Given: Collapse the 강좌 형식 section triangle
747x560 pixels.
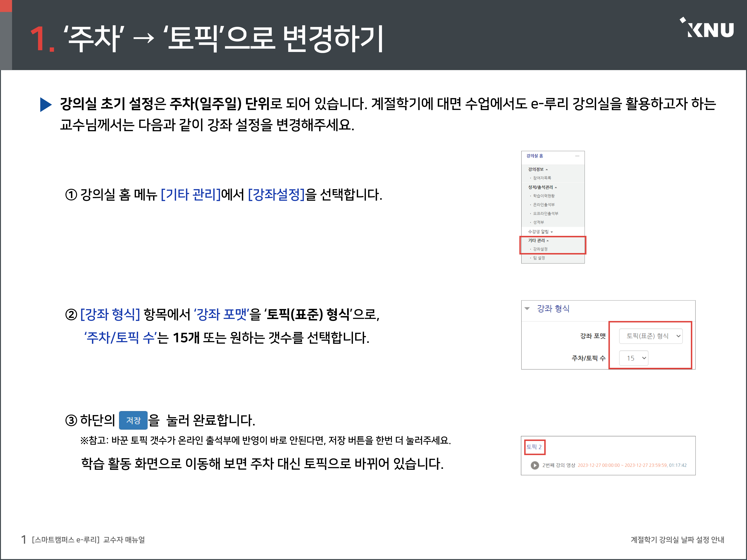Looking at the screenshot, I should tap(527, 309).
